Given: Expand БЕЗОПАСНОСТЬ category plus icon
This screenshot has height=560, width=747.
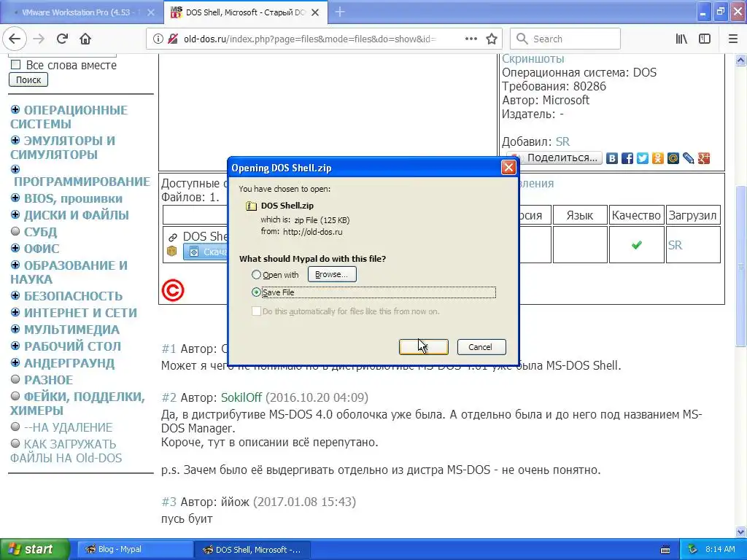Looking at the screenshot, I should tap(15, 295).
